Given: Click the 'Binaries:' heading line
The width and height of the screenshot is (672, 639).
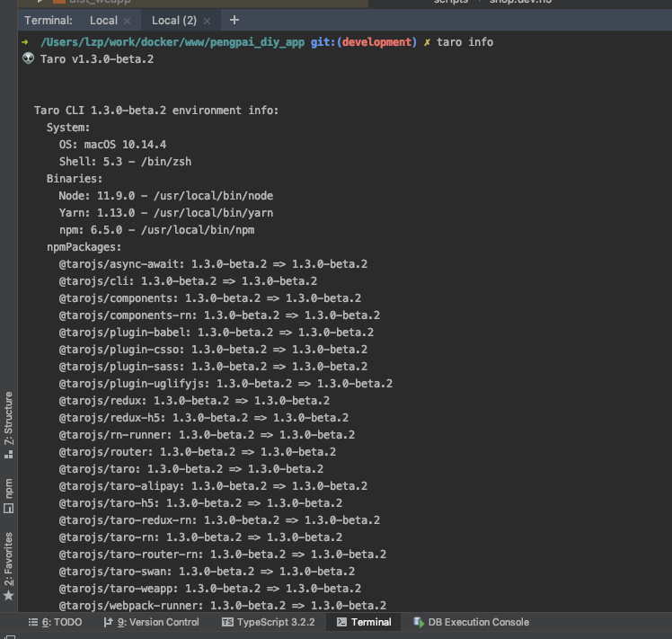Looking at the screenshot, I should pyautogui.click(x=75, y=179).
